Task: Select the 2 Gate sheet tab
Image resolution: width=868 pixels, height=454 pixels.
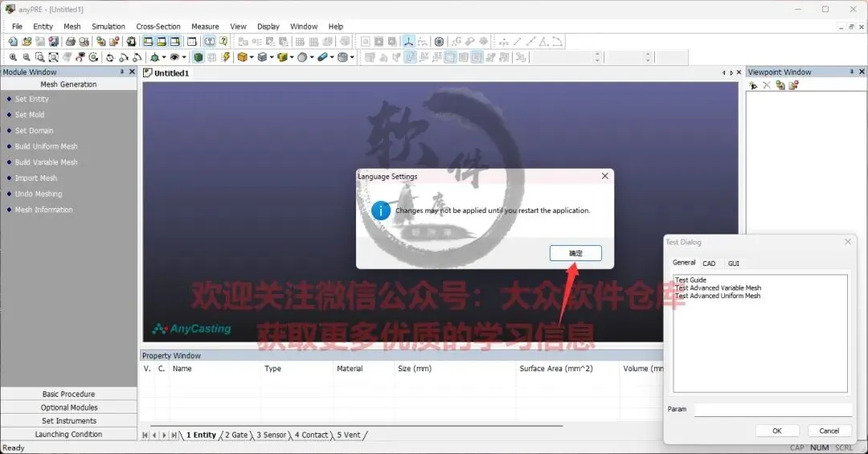Action: pyautogui.click(x=236, y=436)
